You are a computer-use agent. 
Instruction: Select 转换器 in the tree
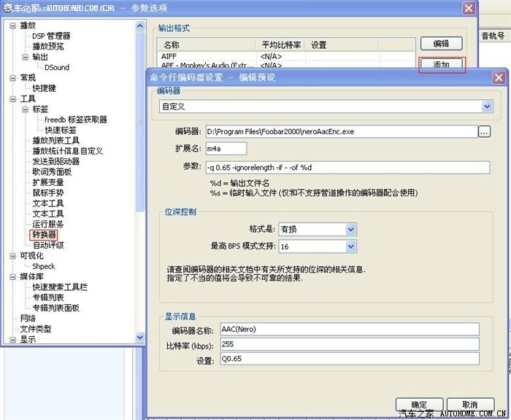44,235
